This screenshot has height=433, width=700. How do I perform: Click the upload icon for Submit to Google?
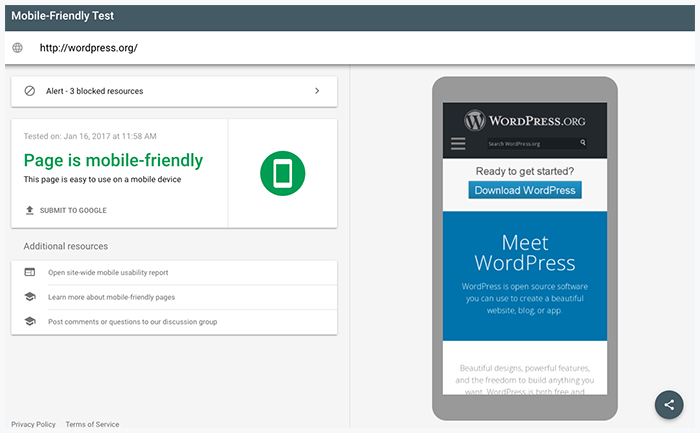coord(30,211)
